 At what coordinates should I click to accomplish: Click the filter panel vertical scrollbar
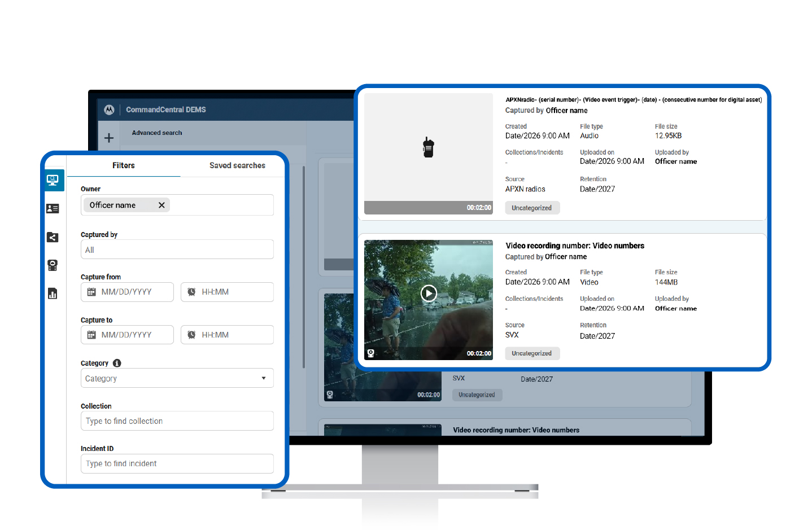(304, 267)
